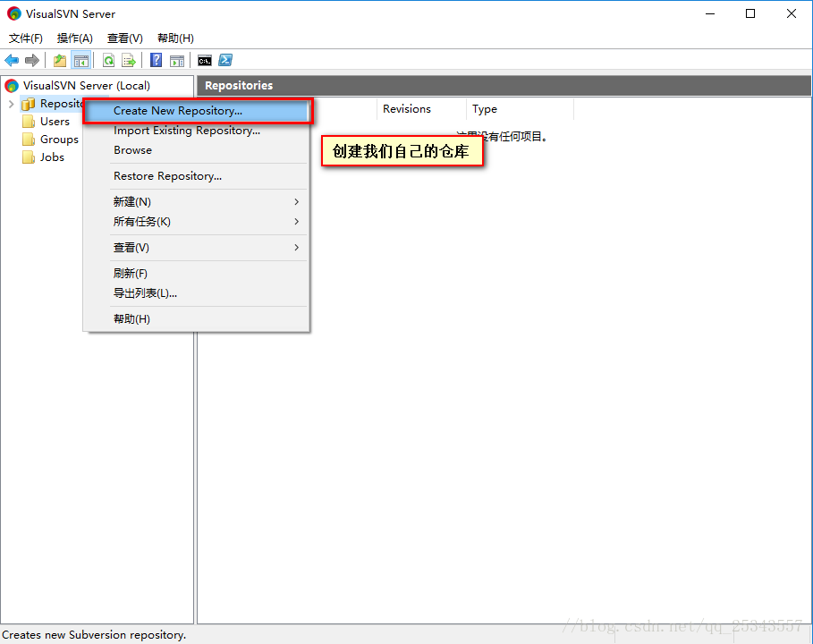This screenshot has height=644, width=813.
Task: Click the Repositories folder icon in tree
Action: pyautogui.click(x=28, y=105)
